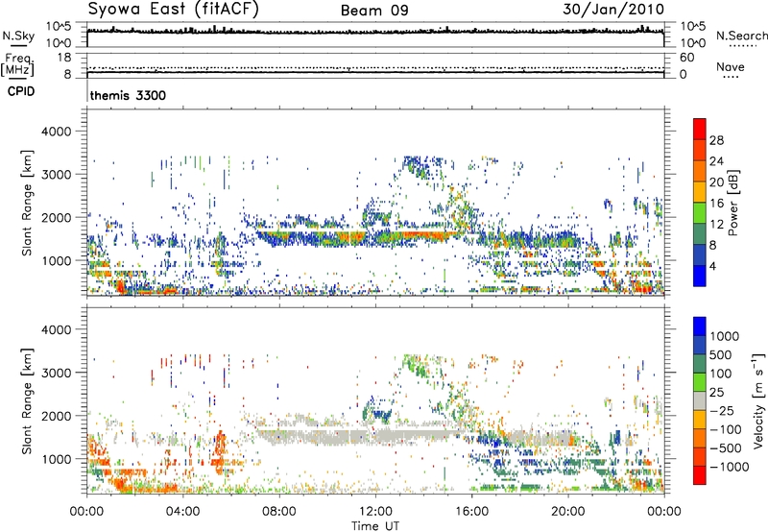The height and width of the screenshot is (532, 768).
Task: Click the '12:00' time tick label
Action: pos(375,512)
